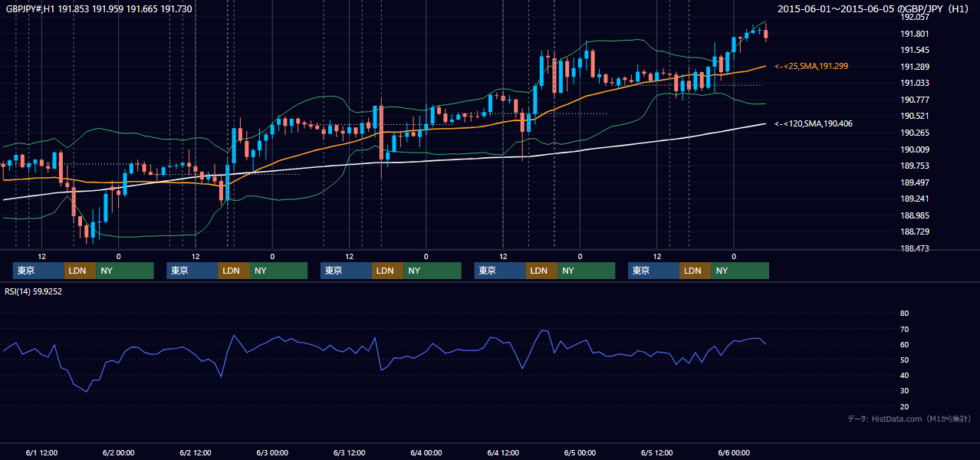The image size is (980, 460).
Task: Click the 2015-06-01～2015-06-05 GBP/JPY chart title
Action: point(874,9)
